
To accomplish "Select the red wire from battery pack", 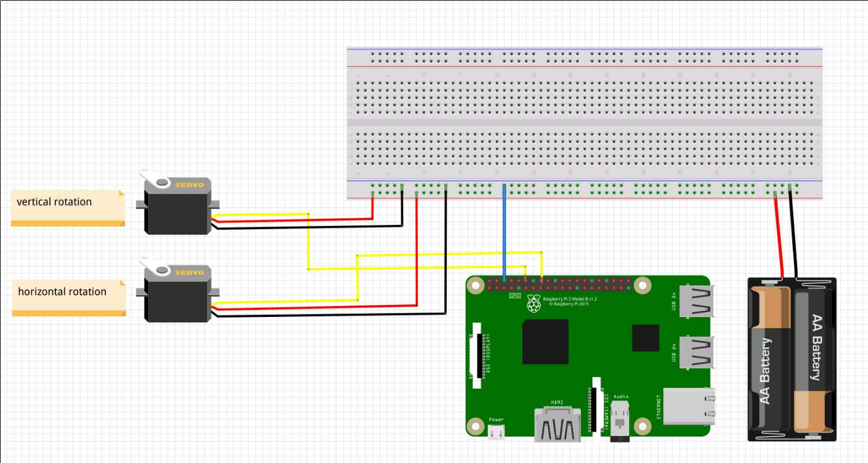I will point(778,235).
